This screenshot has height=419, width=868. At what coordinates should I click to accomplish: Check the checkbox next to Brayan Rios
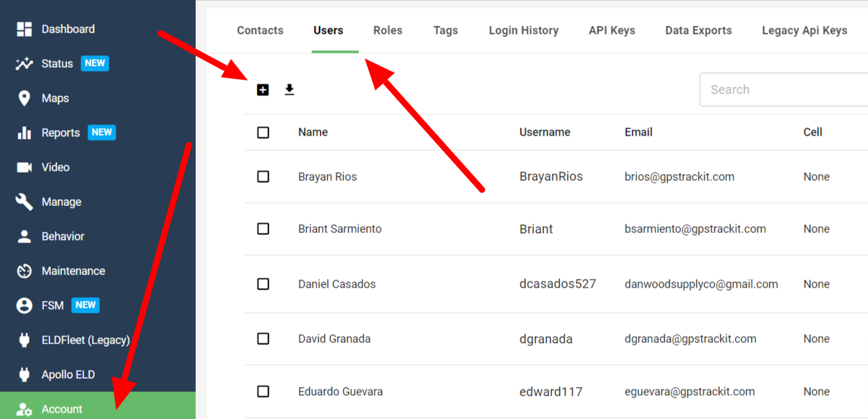coord(263,177)
